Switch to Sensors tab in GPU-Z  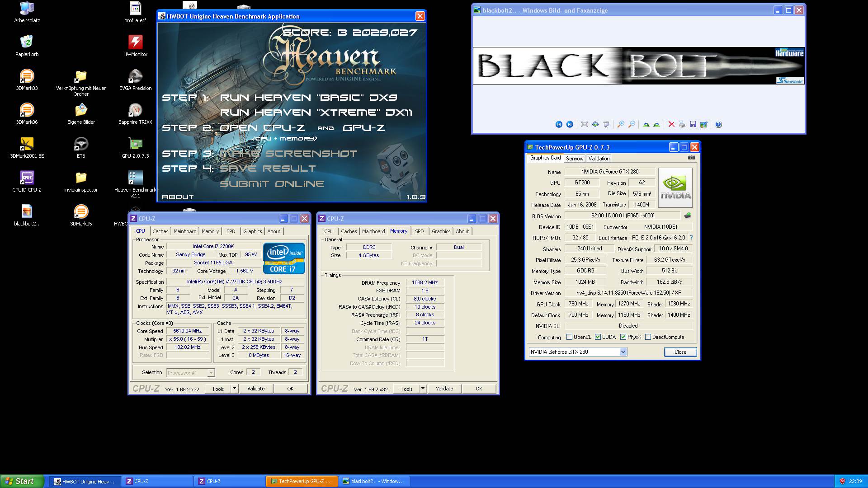(575, 159)
